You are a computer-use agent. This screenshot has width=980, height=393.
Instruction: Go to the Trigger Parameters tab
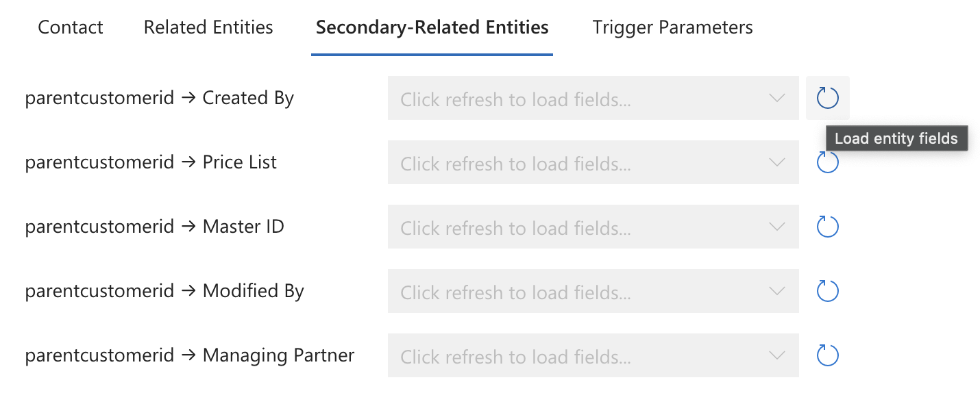(x=672, y=27)
